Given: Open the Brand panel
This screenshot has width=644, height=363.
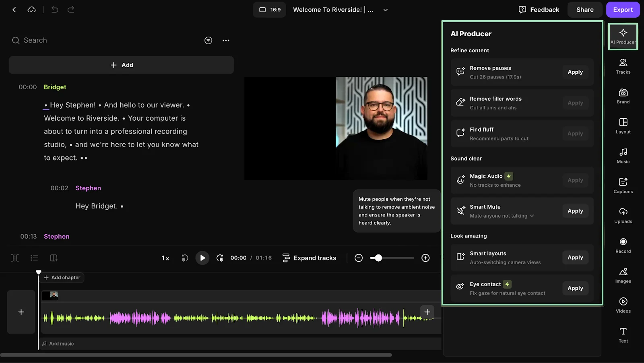Looking at the screenshot, I should [623, 95].
